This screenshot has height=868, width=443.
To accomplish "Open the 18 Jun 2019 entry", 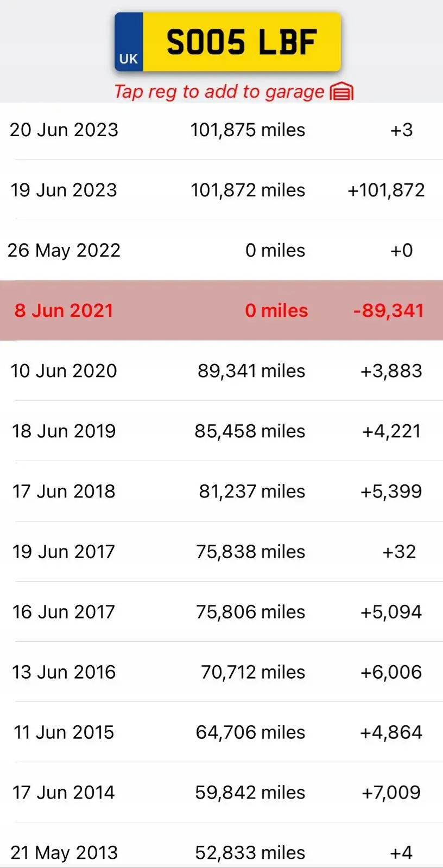I will (x=221, y=431).
